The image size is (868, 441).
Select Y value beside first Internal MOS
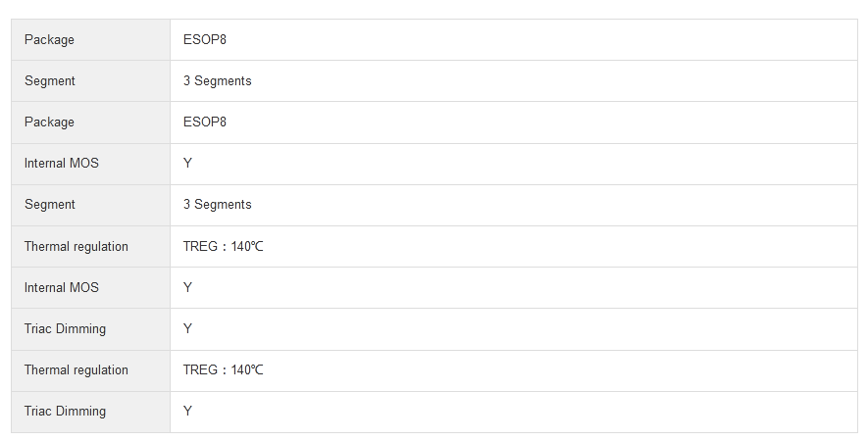pos(187,164)
